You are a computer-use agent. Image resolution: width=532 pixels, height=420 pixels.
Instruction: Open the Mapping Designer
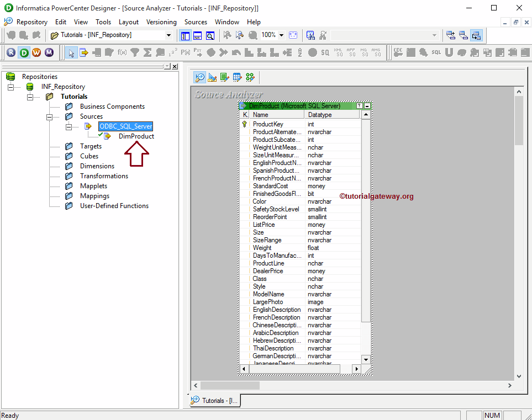click(250, 77)
